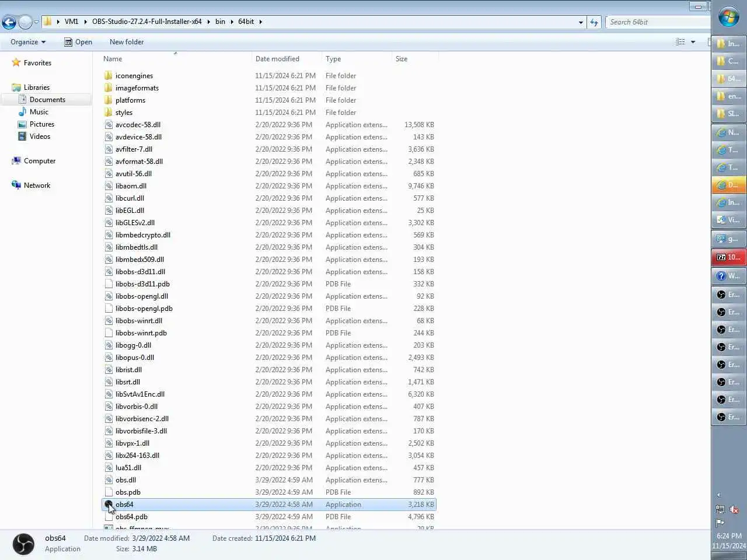Open the Organize menu
The height and width of the screenshot is (560, 747).
pos(28,42)
